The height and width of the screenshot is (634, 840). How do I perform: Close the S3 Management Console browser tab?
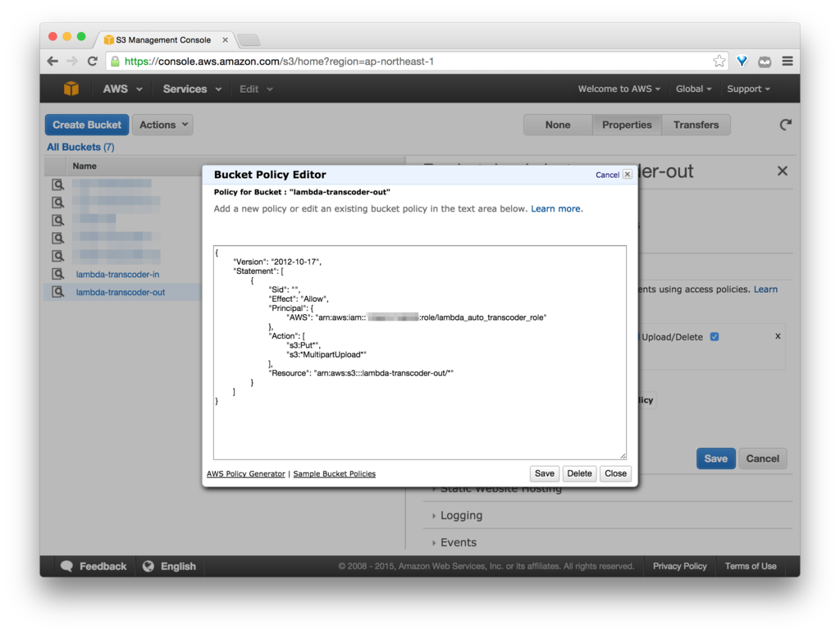point(225,39)
